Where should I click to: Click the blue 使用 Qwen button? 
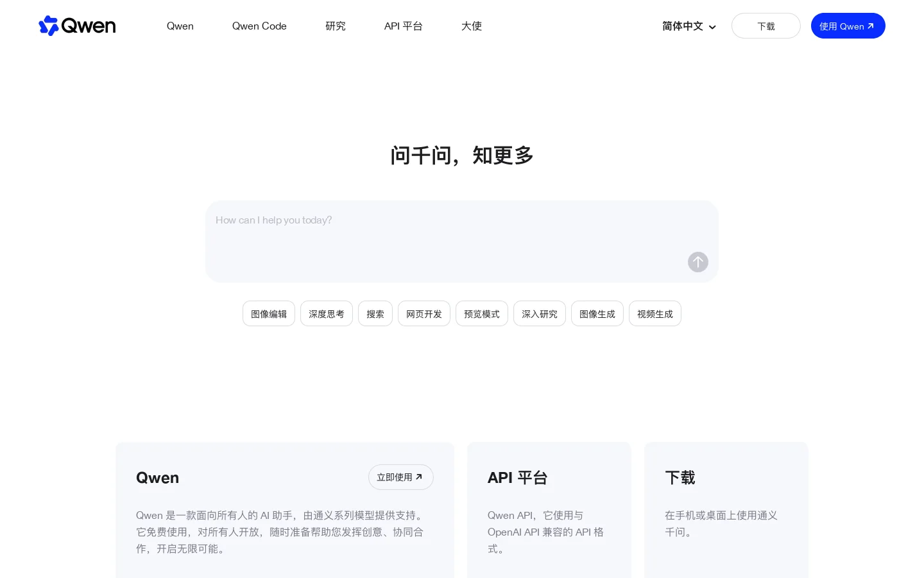coord(848,26)
